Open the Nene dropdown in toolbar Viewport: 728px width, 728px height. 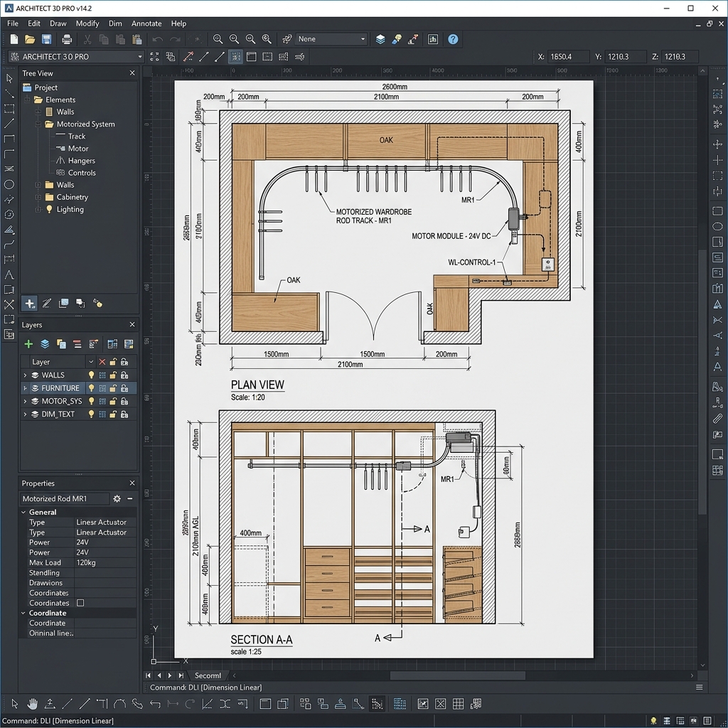point(331,39)
